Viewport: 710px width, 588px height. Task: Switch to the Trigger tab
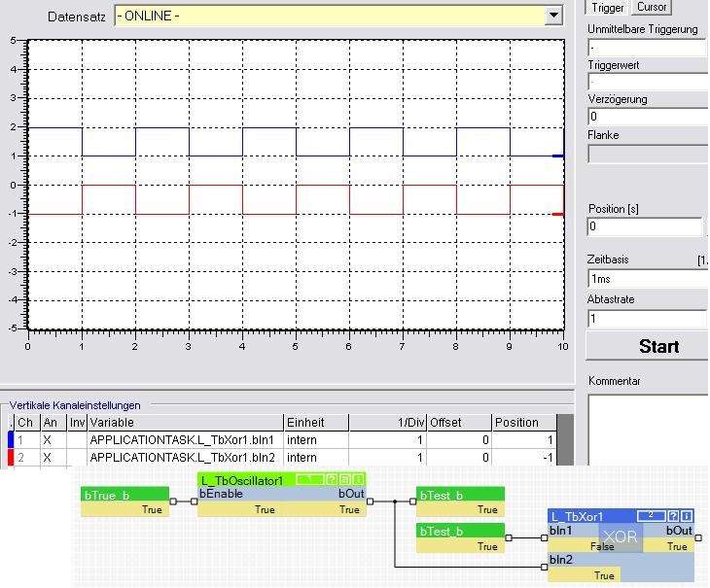(x=608, y=8)
